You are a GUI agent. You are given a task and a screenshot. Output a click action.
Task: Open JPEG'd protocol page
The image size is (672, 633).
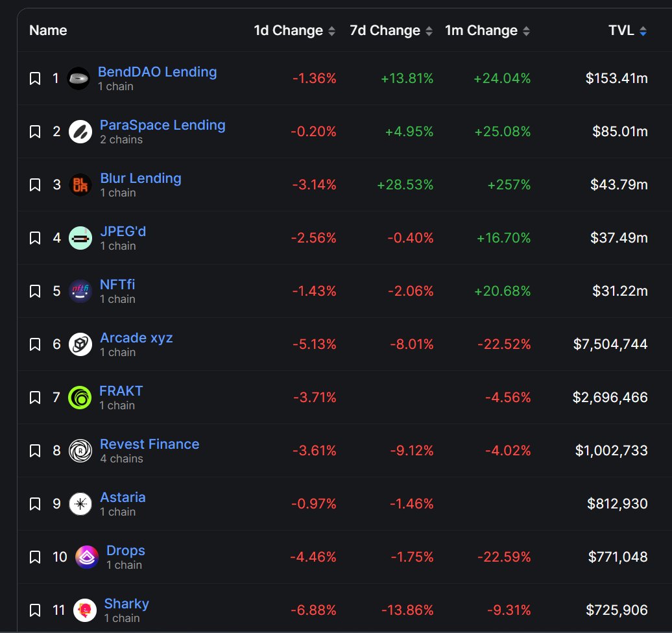[123, 231]
